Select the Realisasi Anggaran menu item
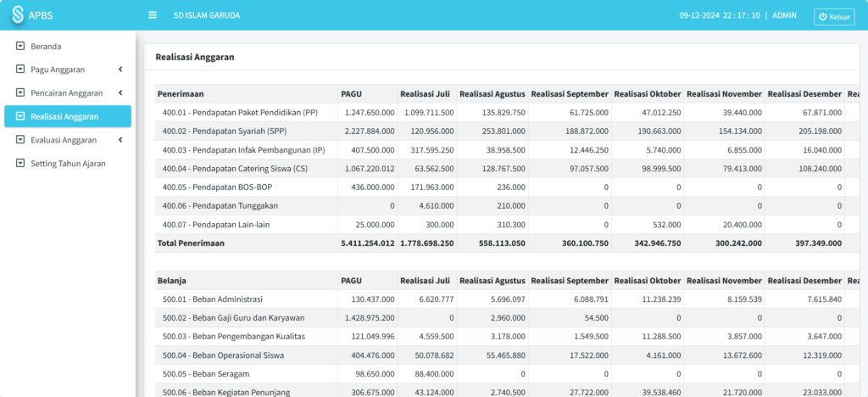Screen dimensions: 868x397 pyautogui.click(x=68, y=116)
